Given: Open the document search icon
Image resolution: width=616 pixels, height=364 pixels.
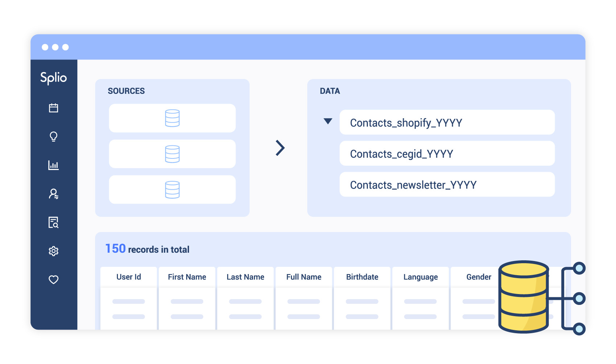Looking at the screenshot, I should point(54,222).
